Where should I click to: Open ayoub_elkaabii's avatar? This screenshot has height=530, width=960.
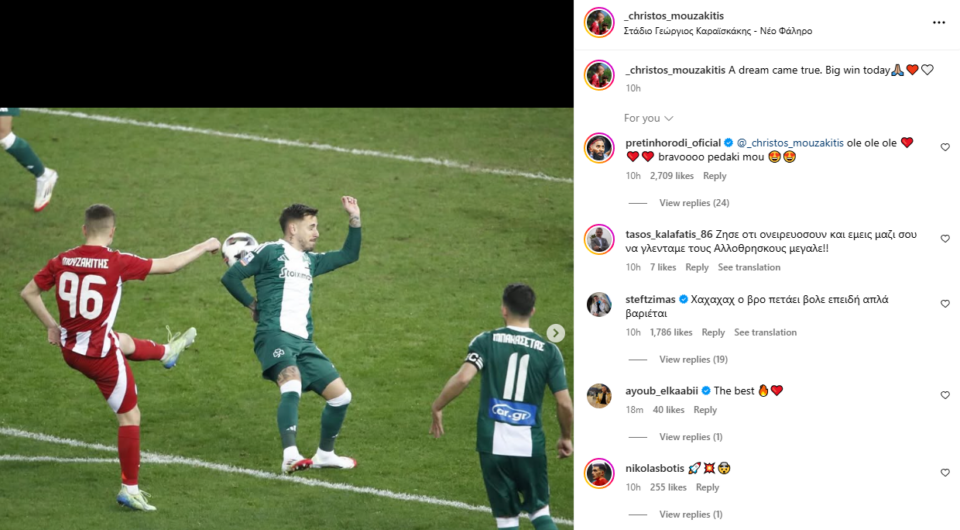tap(599, 395)
